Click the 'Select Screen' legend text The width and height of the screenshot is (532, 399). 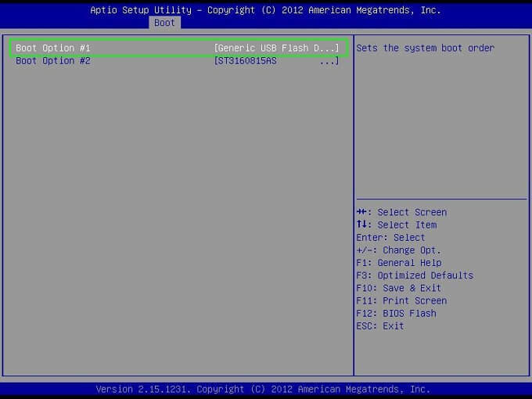coord(412,212)
